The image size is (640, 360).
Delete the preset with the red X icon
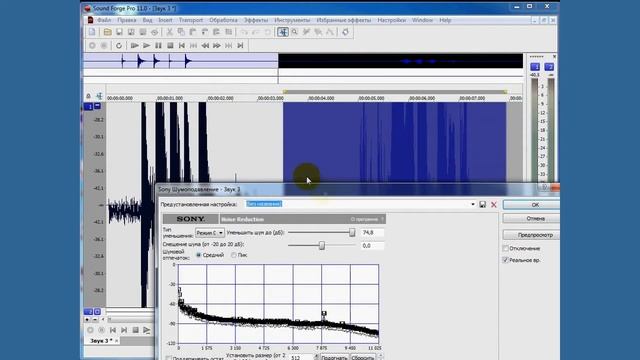click(493, 204)
